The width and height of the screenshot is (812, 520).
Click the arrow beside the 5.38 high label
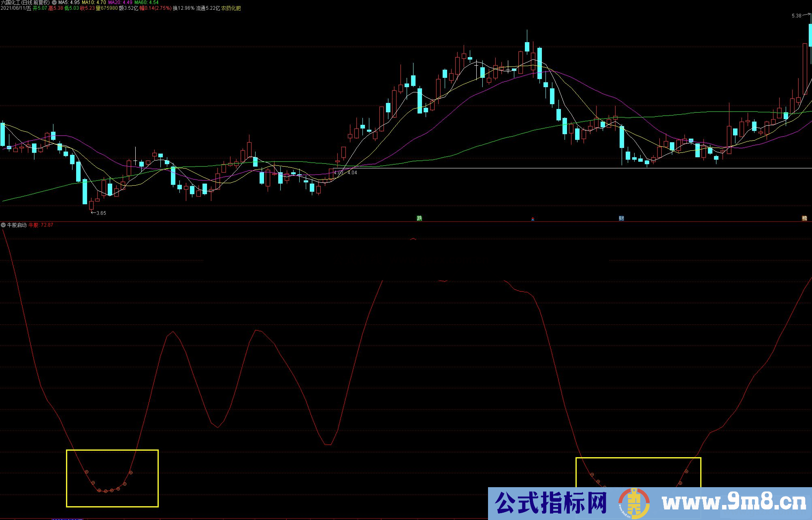coord(806,15)
